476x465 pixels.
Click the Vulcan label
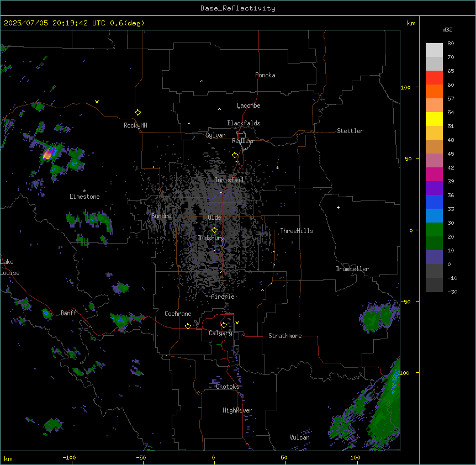click(x=300, y=437)
